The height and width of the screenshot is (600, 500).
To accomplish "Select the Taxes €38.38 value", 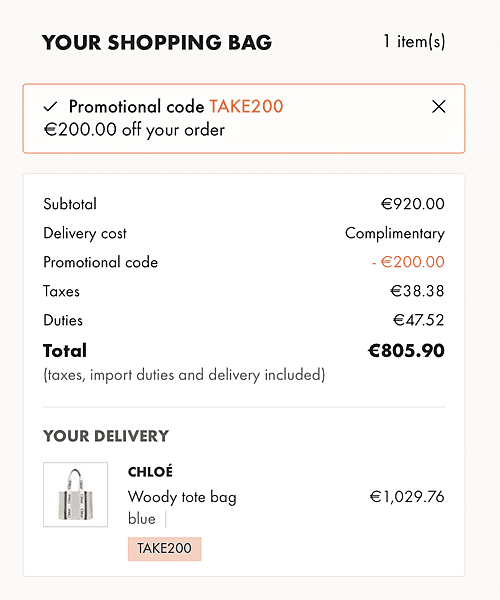I will click(x=417, y=291).
